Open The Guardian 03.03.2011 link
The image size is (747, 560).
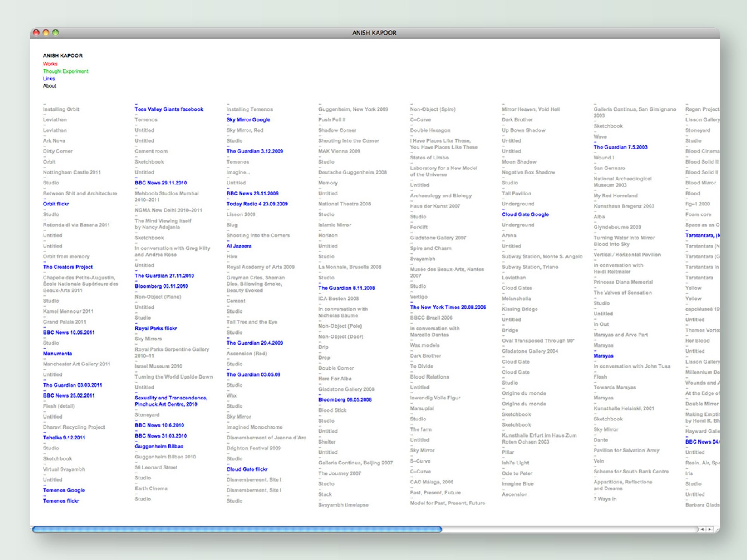72,385
